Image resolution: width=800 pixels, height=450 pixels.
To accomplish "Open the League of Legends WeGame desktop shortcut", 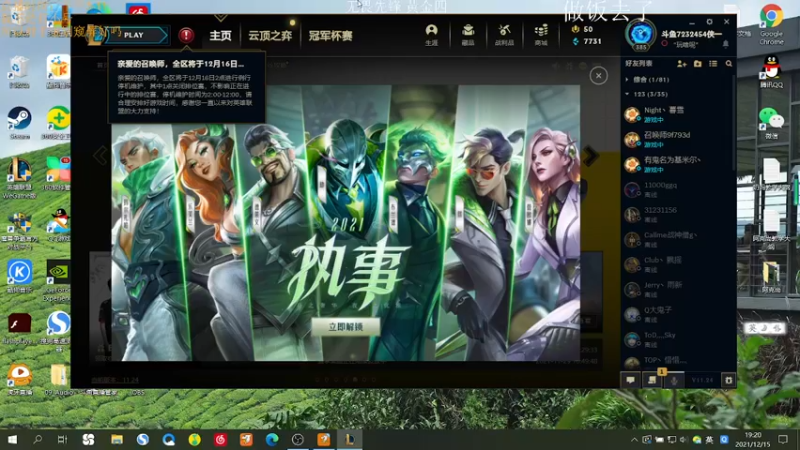I will pyautogui.click(x=19, y=178).
